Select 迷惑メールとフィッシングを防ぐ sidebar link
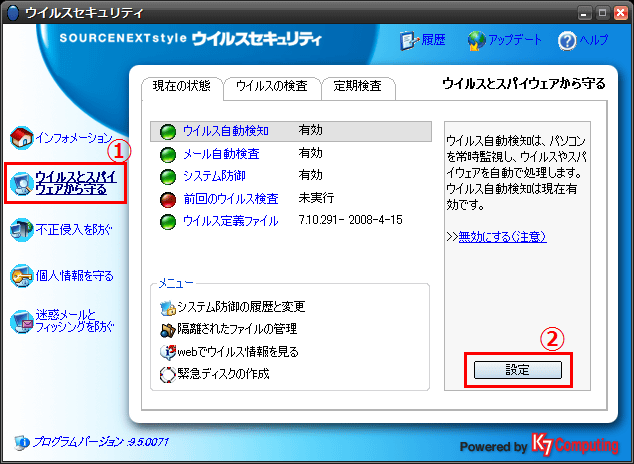 click(x=75, y=321)
